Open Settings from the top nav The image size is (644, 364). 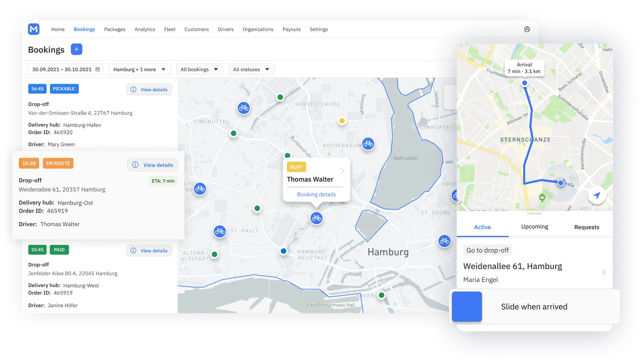tap(319, 29)
